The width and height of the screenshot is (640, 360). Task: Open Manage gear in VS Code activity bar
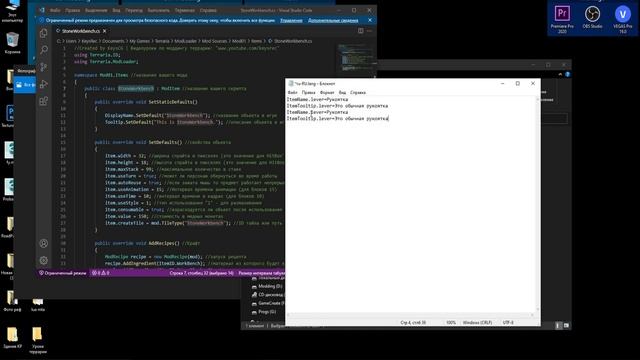pyautogui.click(x=44, y=260)
